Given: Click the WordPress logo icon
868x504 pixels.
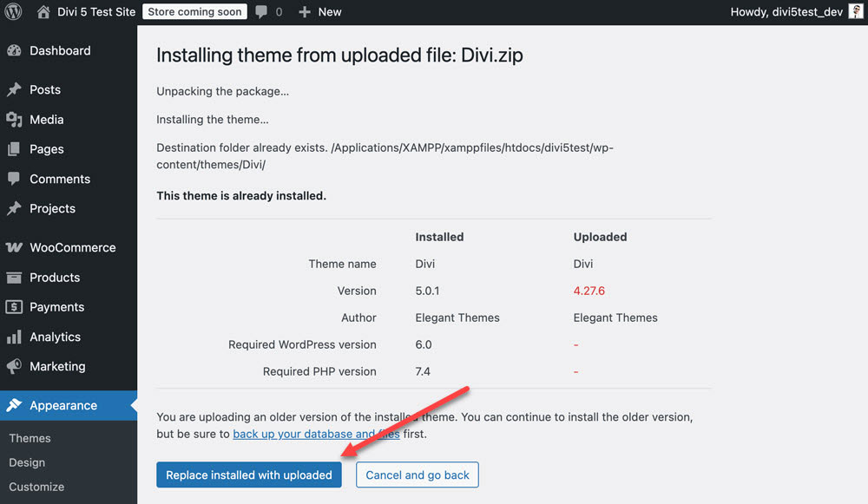Looking at the screenshot, I should 13,11.
